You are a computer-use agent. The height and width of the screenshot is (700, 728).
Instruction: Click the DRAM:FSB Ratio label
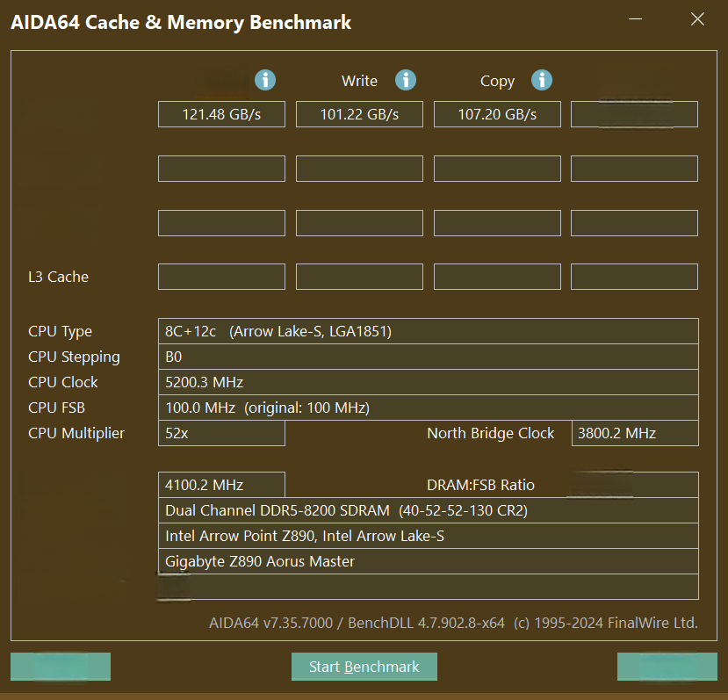pos(480,485)
